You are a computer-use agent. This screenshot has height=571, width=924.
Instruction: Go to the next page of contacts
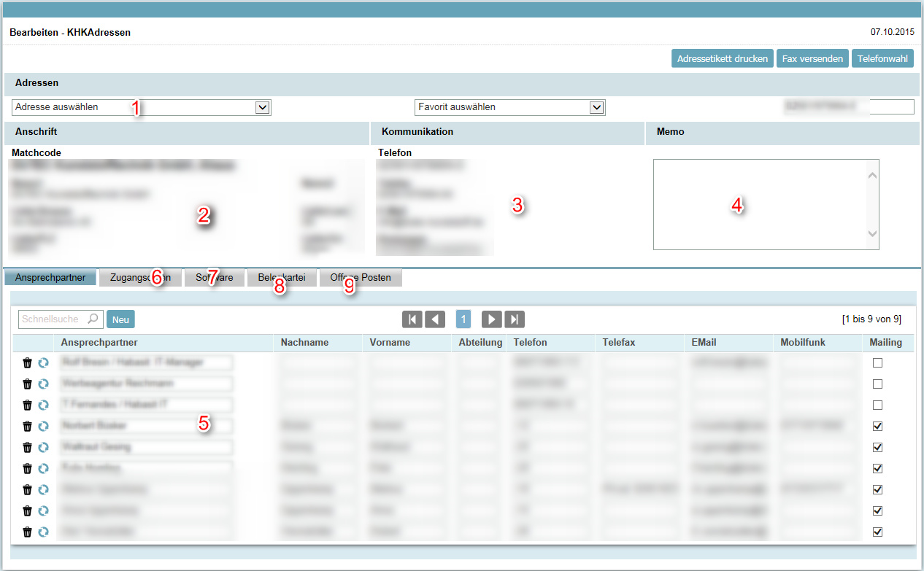point(491,319)
